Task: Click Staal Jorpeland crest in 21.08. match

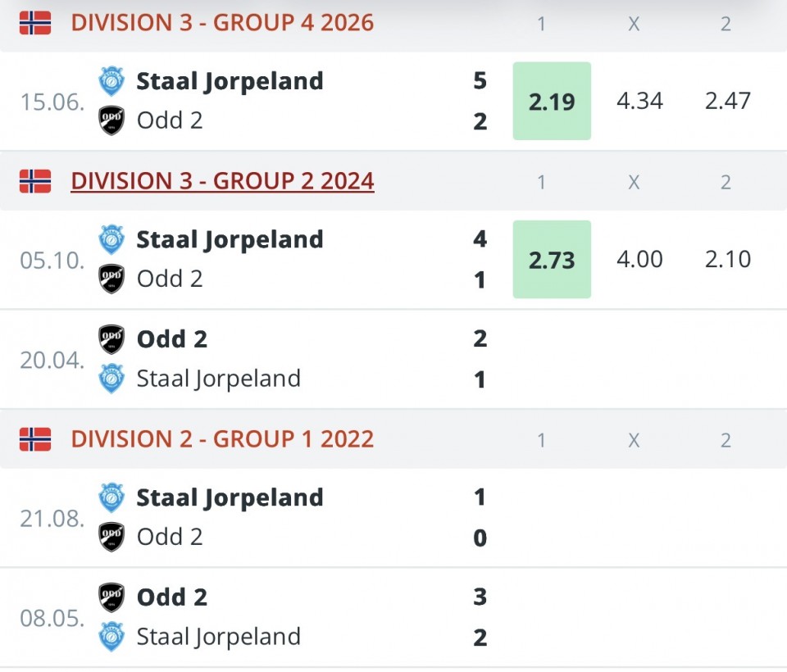Action: (111, 497)
